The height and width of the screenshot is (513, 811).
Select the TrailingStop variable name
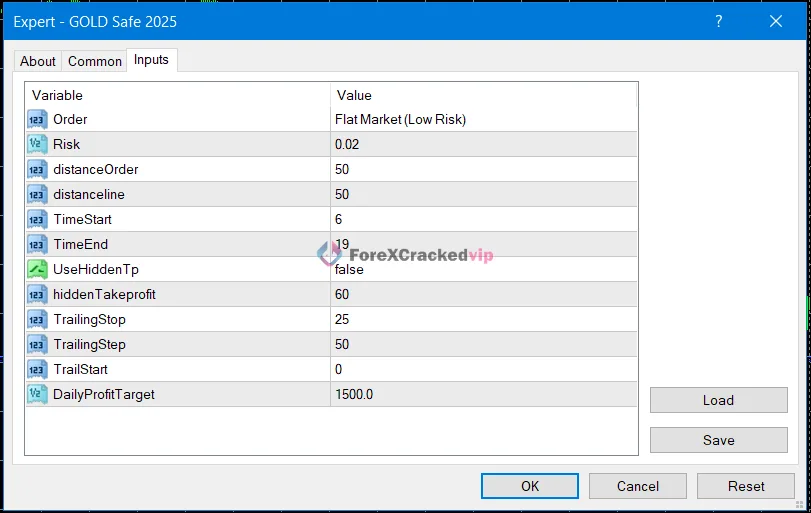(x=89, y=320)
